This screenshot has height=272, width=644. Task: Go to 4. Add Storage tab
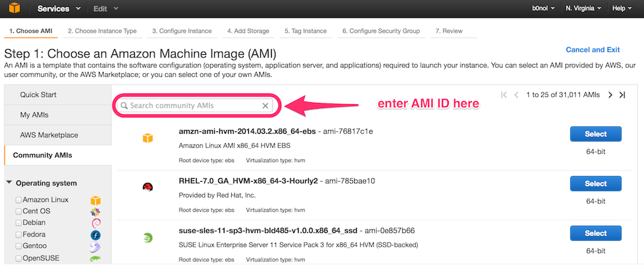click(248, 31)
